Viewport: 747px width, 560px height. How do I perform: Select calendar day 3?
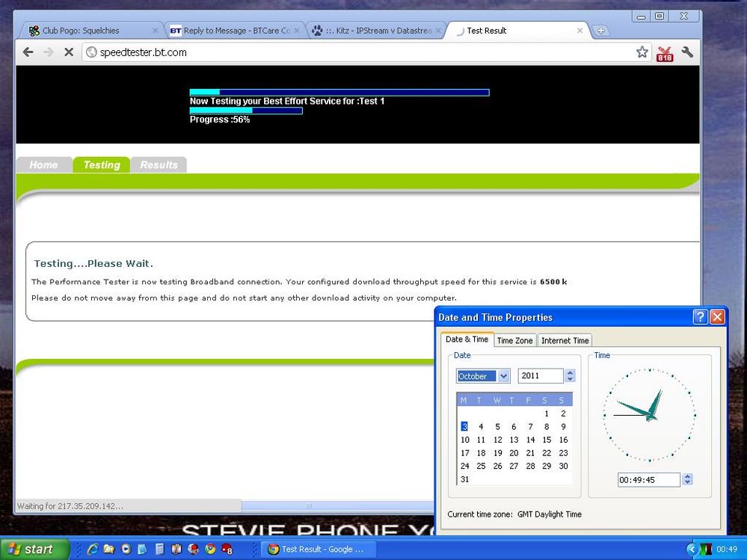pos(464,427)
